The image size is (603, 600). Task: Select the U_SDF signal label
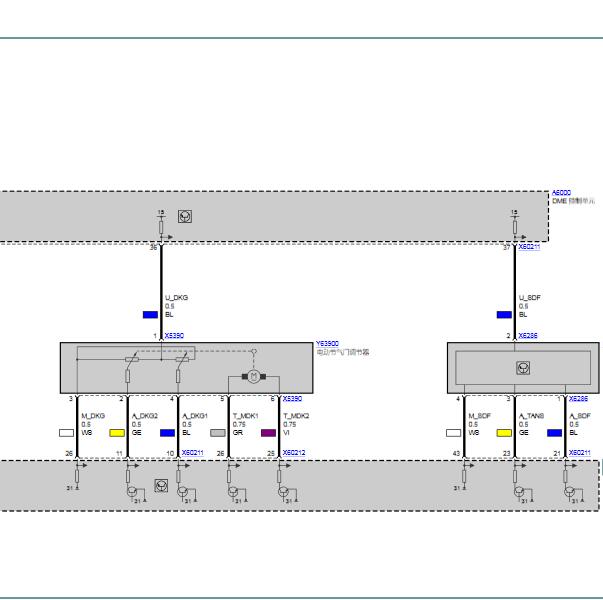[x=530, y=298]
